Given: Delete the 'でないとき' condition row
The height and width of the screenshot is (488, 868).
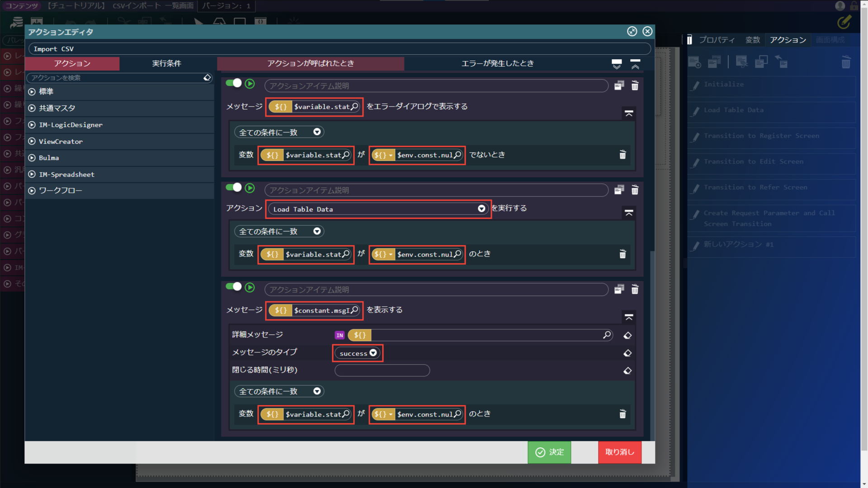Looking at the screenshot, I should click(623, 155).
